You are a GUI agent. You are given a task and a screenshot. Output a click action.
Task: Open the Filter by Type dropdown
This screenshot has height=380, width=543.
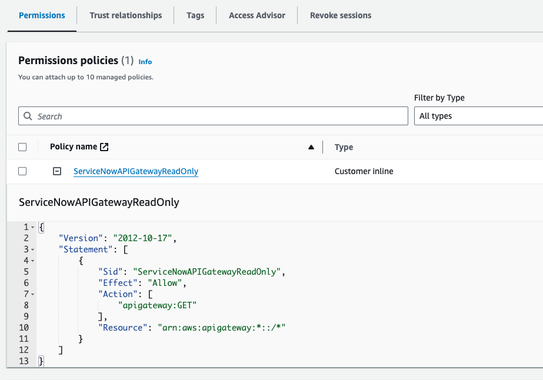(479, 116)
